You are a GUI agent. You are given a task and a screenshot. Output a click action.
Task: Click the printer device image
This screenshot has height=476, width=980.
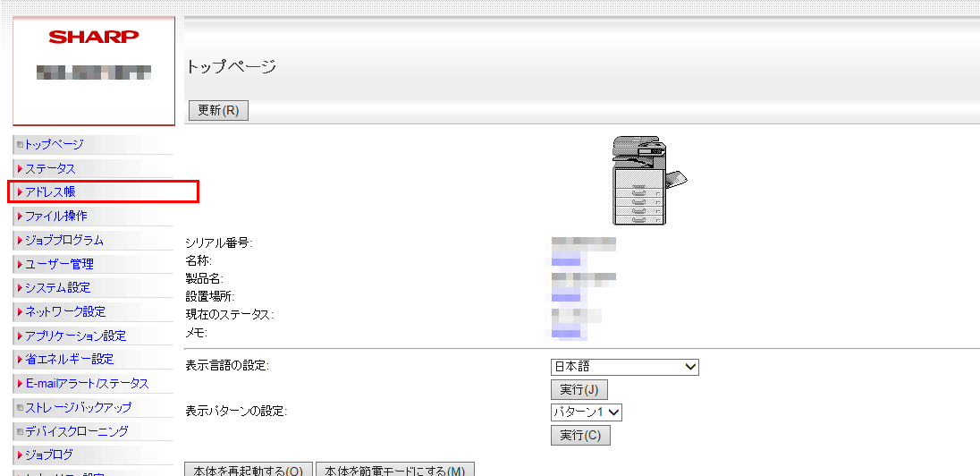(x=646, y=182)
